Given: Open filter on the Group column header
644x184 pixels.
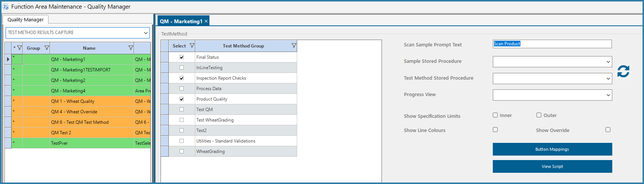Looking at the screenshot, I should point(47,48).
